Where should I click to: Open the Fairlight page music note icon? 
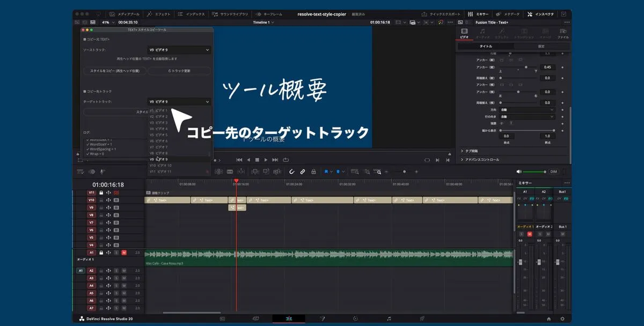[389, 318]
